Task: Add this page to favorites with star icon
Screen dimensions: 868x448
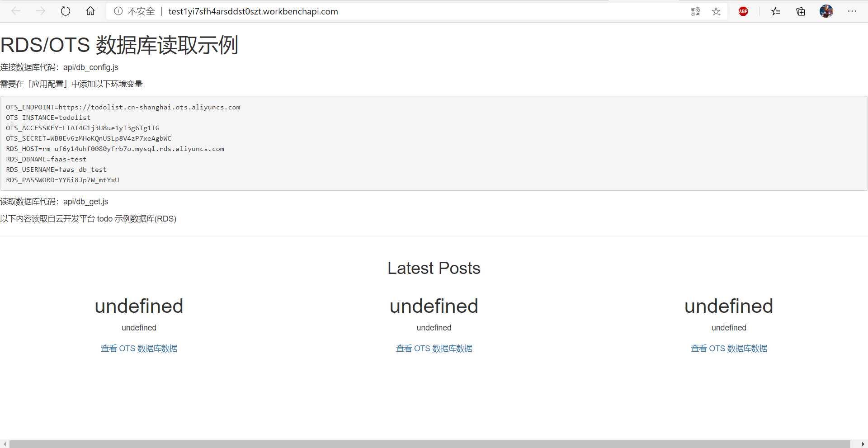Action: [x=716, y=12]
